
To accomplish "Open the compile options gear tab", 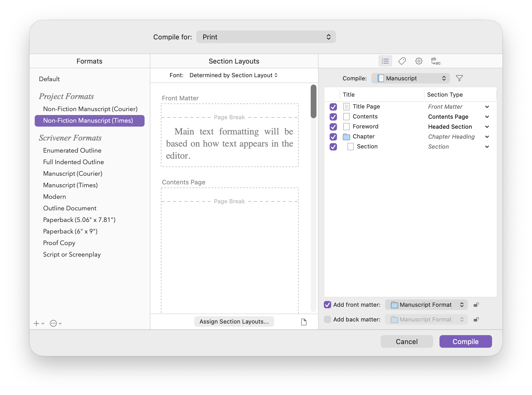I will [419, 61].
